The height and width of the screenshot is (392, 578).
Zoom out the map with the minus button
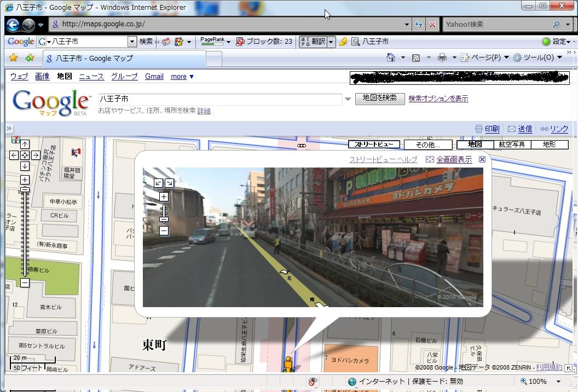(25, 283)
